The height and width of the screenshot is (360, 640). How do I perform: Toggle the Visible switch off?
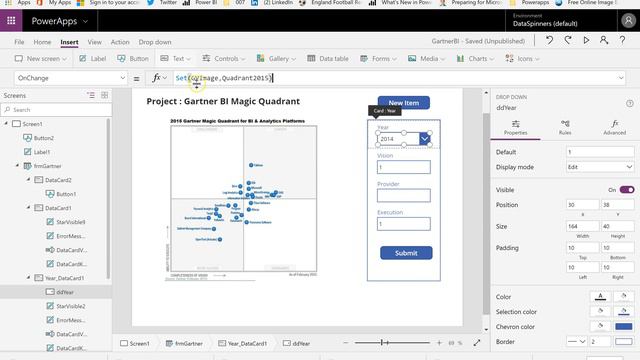(x=627, y=190)
